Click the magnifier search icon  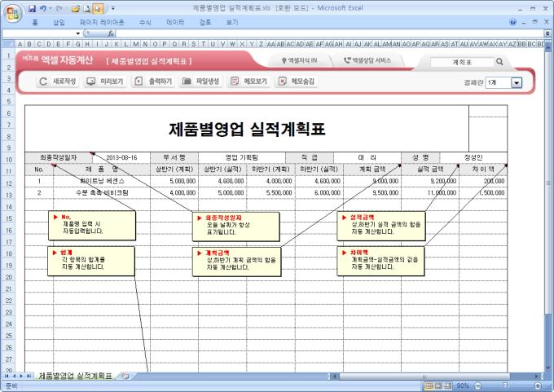(x=499, y=61)
